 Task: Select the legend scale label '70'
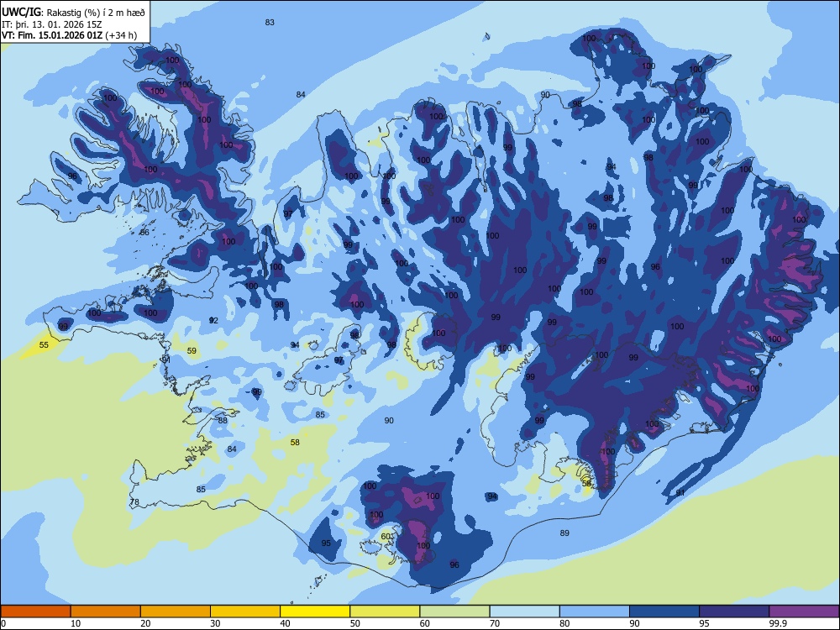pos(495,623)
